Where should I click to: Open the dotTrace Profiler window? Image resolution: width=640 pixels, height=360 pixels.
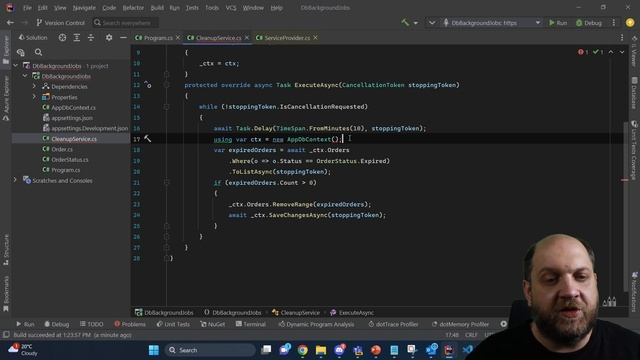tap(393, 324)
